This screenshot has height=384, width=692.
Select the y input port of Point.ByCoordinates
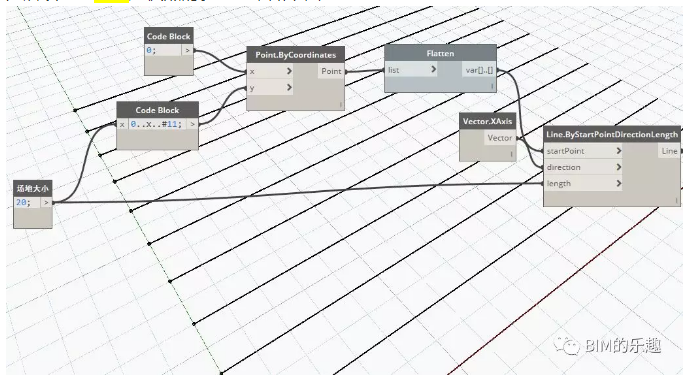(x=270, y=87)
